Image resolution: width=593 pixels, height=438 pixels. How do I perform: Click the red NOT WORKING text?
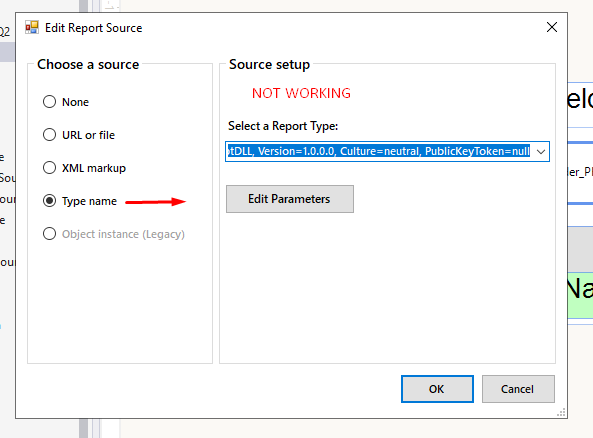(301, 93)
